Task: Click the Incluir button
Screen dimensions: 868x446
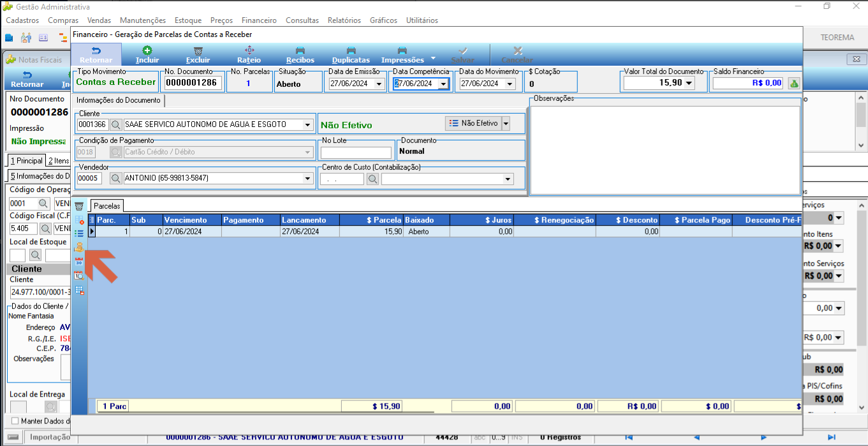Action: [147, 55]
